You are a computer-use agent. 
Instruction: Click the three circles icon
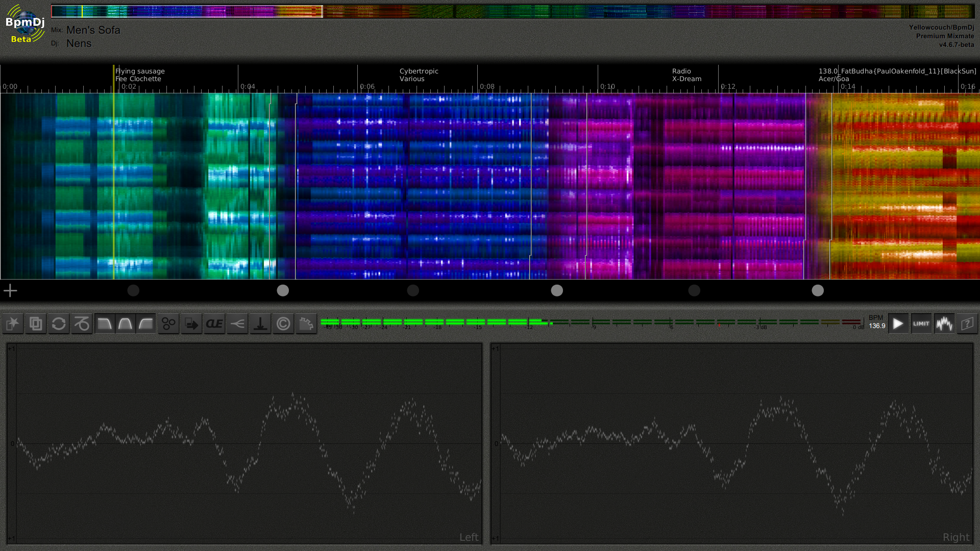[168, 323]
